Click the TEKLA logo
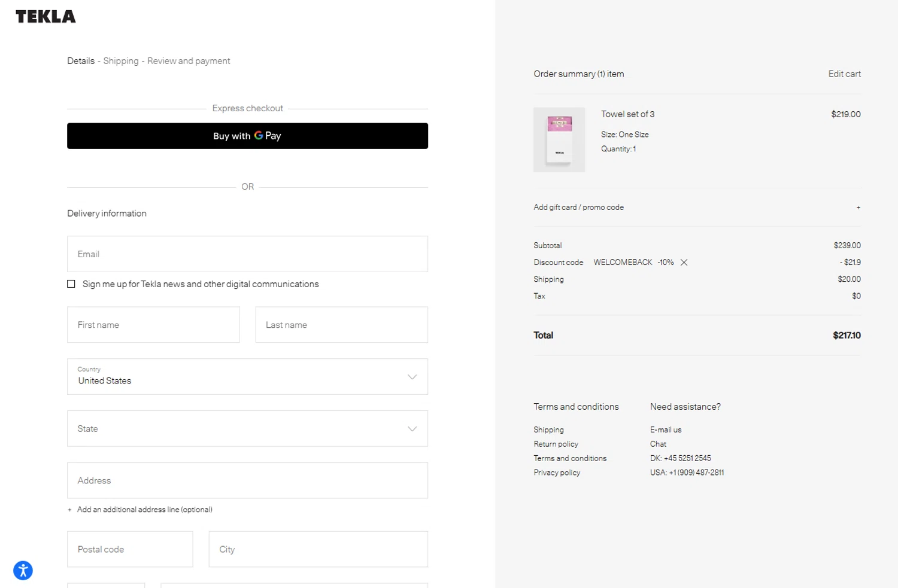This screenshot has height=588, width=898. (x=45, y=17)
